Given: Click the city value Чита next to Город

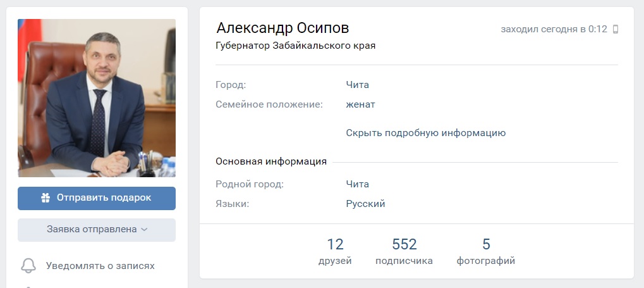Looking at the screenshot, I should coord(357,85).
